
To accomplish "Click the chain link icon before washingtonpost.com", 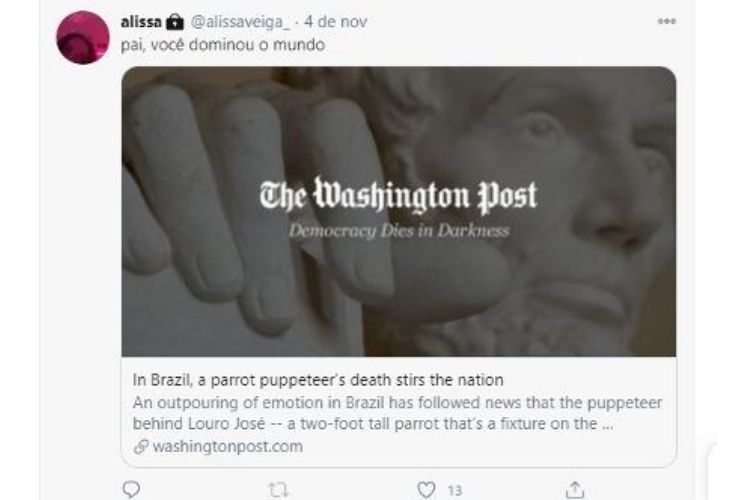I will click(141, 446).
